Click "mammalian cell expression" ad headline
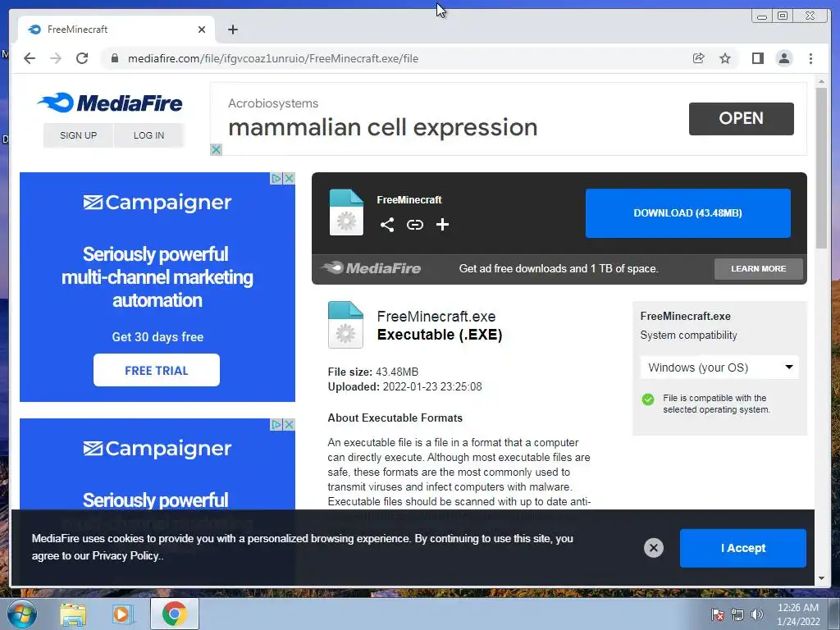This screenshot has height=630, width=840. [382, 127]
